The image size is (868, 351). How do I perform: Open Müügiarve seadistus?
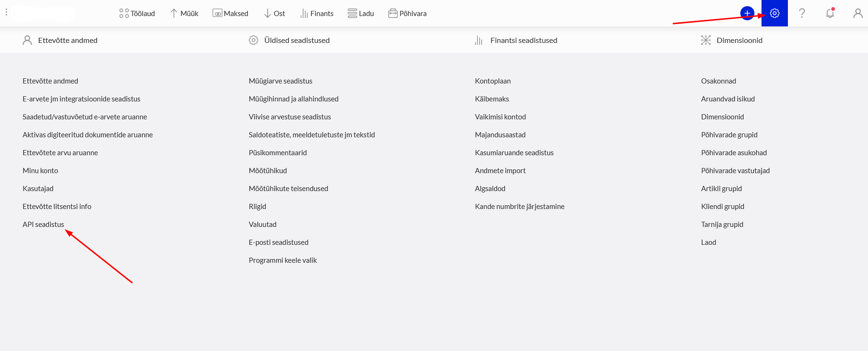280,81
